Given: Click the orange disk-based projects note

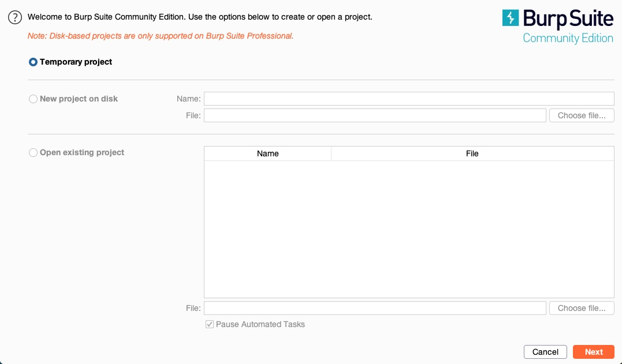Looking at the screenshot, I should pos(161,36).
